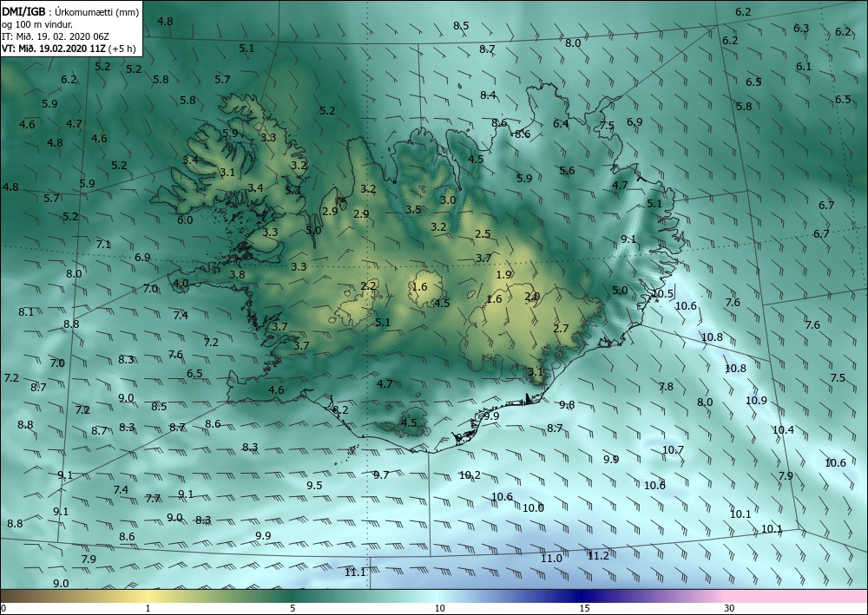The height and width of the screenshot is (615, 868).
Task: Click the map value "7.8"
Action: (666, 387)
